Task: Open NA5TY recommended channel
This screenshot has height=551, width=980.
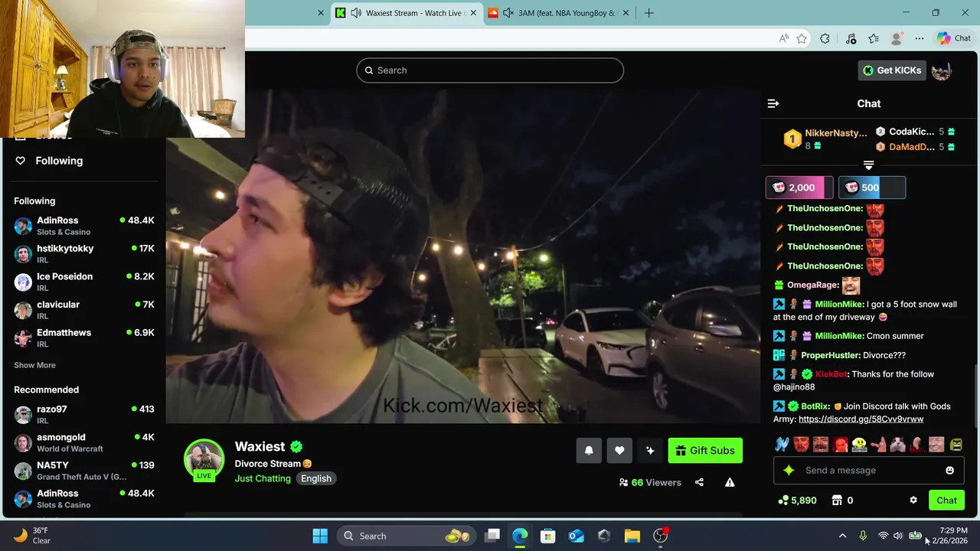Action: pos(84,471)
